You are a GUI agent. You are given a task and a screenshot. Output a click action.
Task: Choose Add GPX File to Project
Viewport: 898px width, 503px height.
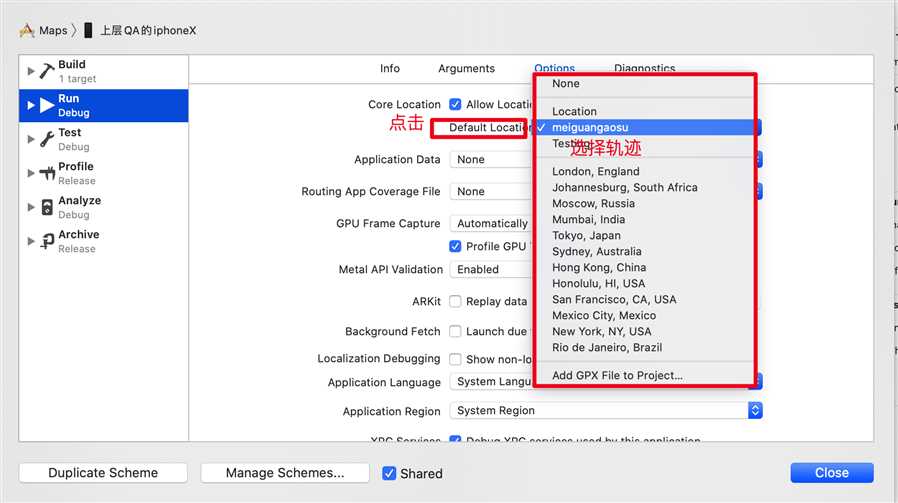tap(645, 376)
